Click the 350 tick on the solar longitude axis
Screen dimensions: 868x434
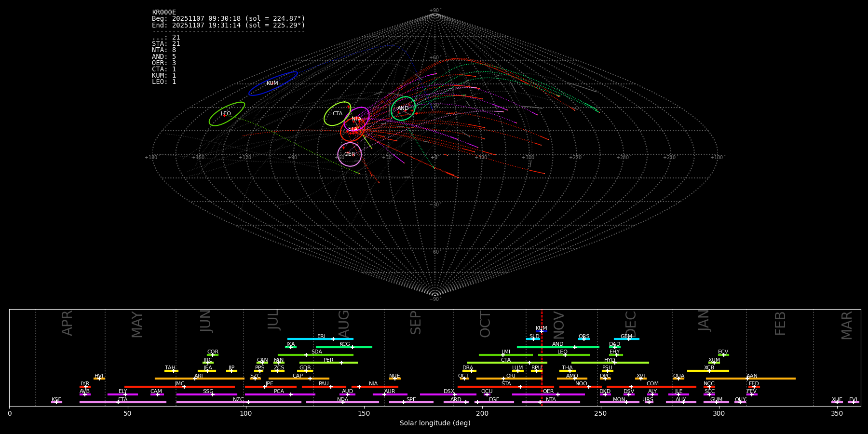pyautogui.click(x=837, y=414)
